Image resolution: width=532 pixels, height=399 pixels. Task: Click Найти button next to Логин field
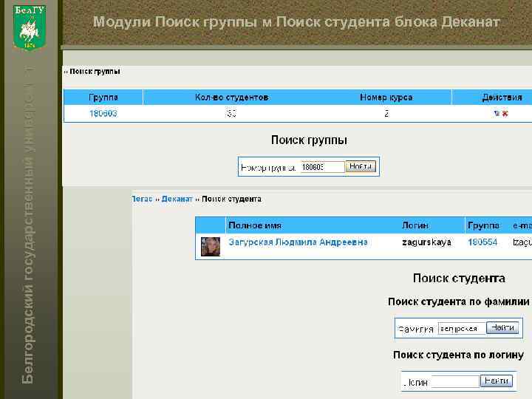pos(496,381)
